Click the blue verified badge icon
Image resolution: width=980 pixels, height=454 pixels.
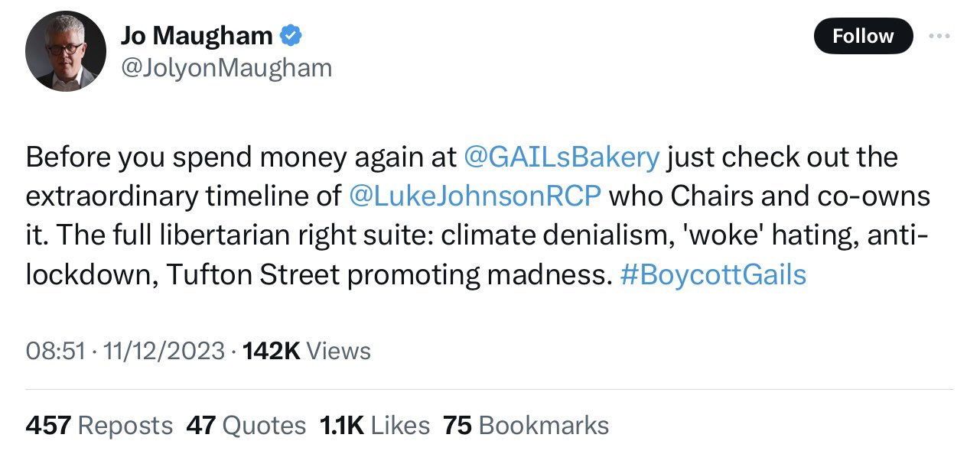point(291,35)
